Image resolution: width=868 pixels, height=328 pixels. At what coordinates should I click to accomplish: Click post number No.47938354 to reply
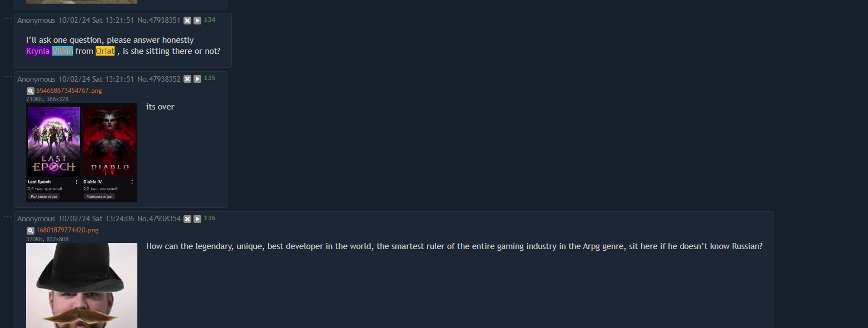pyautogui.click(x=159, y=219)
